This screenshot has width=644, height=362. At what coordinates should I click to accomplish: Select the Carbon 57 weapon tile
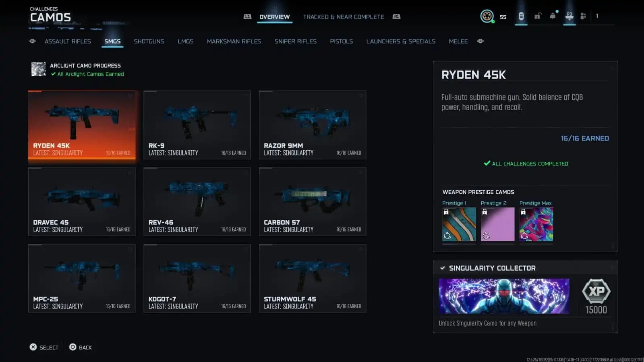[312, 201]
